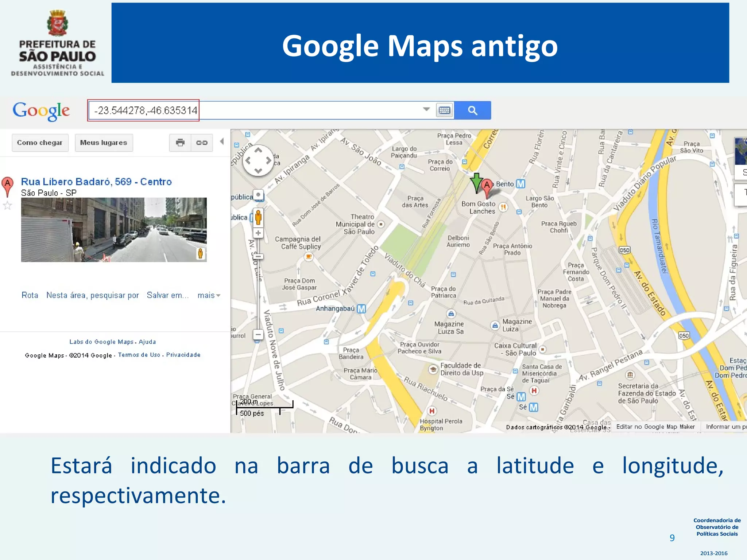Viewport: 747px width, 560px height.
Task: Click the Informar um problema link
Action: 726,427
